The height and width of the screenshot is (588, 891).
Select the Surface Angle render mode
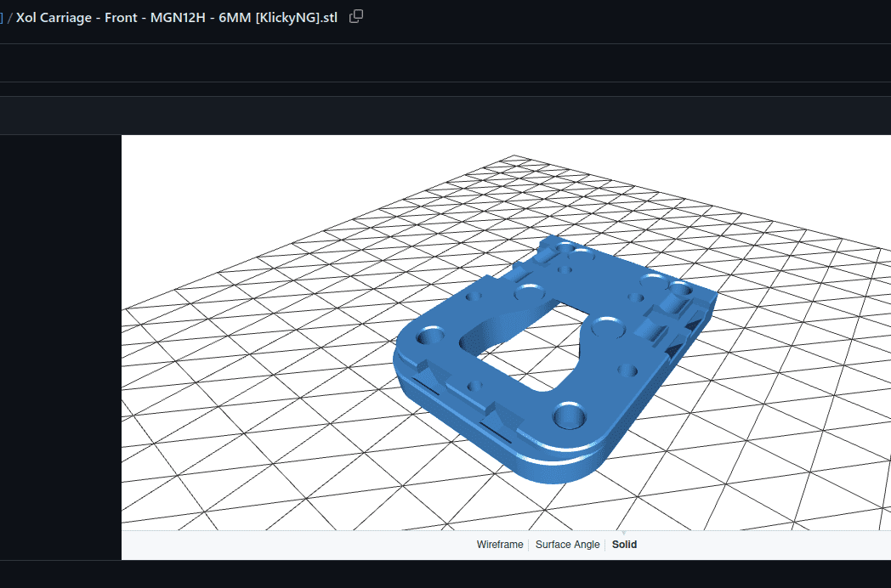click(567, 545)
